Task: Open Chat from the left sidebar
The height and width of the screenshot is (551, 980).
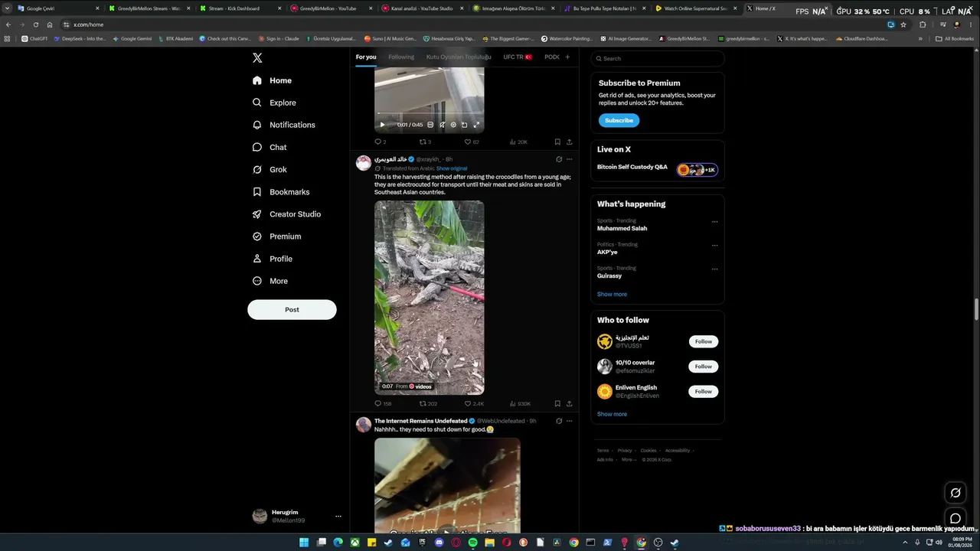Action: coord(269,147)
